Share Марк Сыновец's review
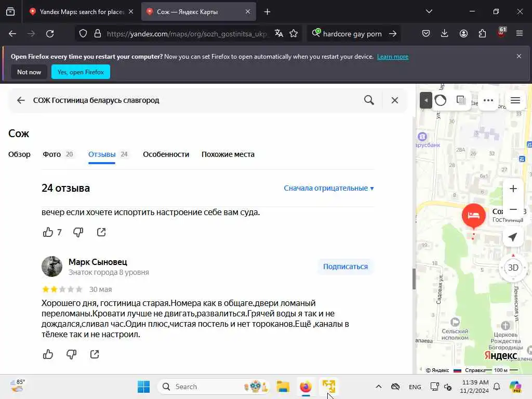The width and height of the screenshot is (532, 399). tap(95, 354)
